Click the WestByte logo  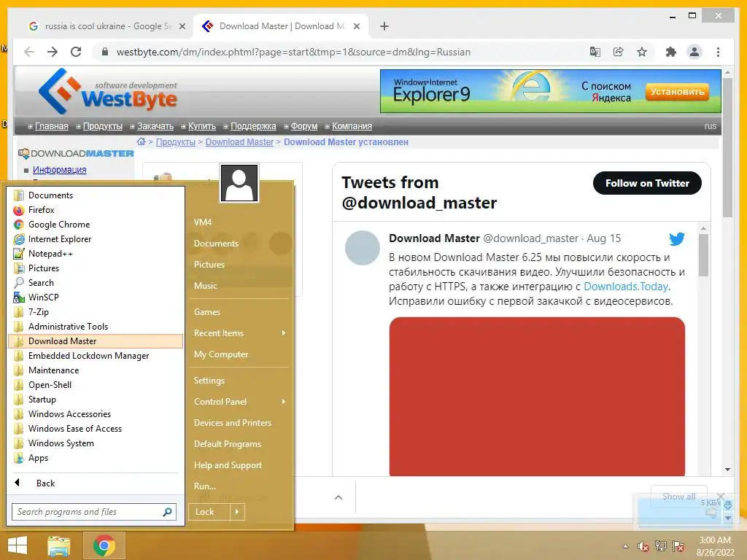pos(108,91)
